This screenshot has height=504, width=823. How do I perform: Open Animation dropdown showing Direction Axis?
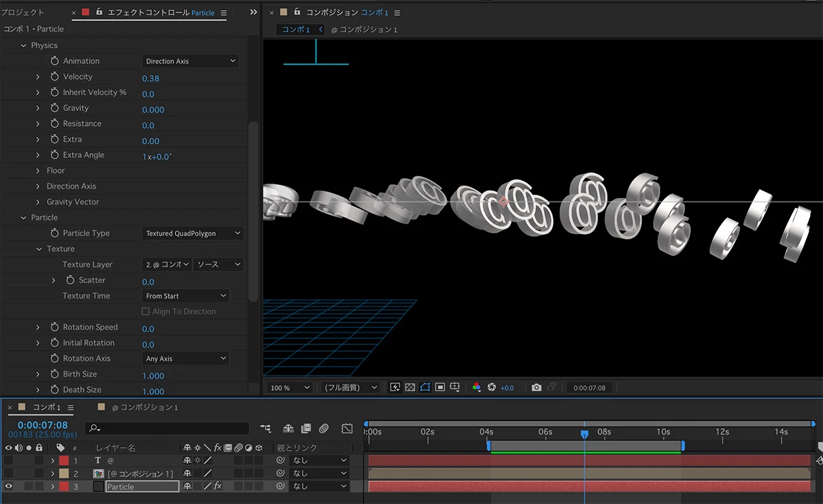(x=190, y=61)
